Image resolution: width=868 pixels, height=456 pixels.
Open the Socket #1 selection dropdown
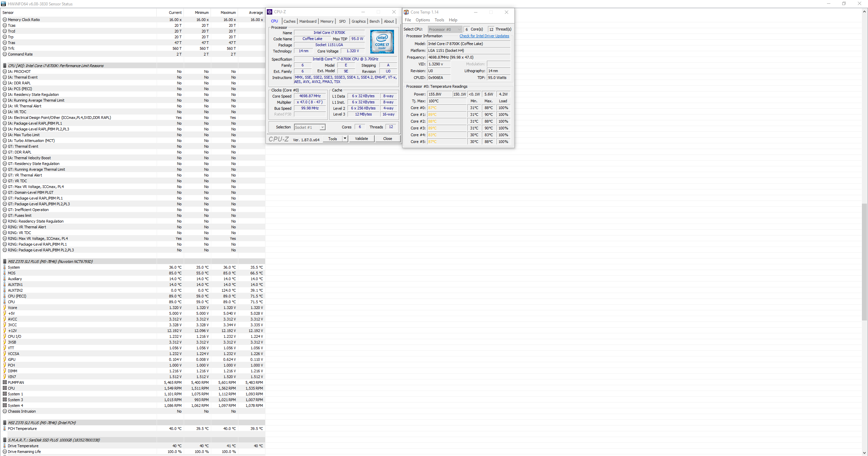tap(322, 127)
